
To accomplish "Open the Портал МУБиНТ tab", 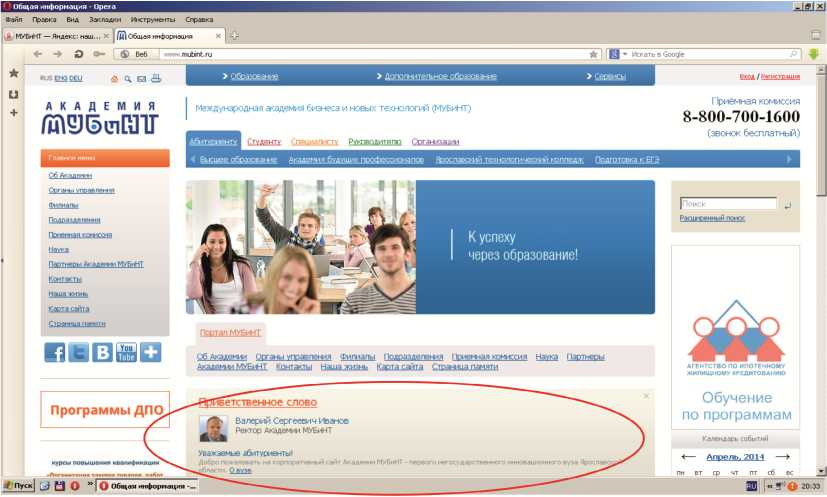I will click(230, 332).
